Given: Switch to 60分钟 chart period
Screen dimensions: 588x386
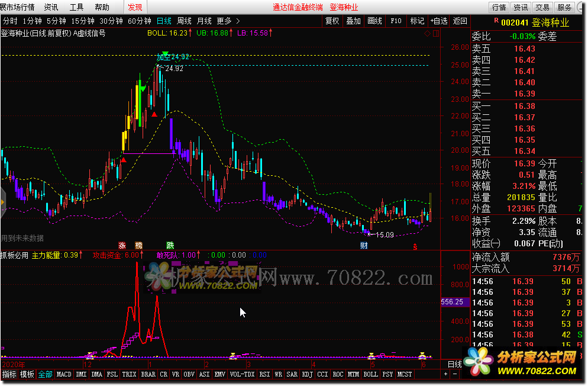Looking at the screenshot, I should coord(140,21).
